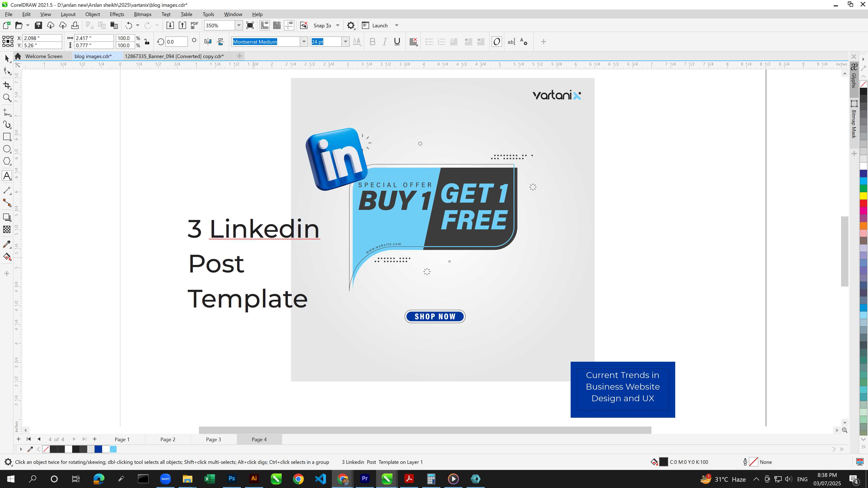Click SHOP NOW button on canvas
The height and width of the screenshot is (488, 868).
[435, 317]
